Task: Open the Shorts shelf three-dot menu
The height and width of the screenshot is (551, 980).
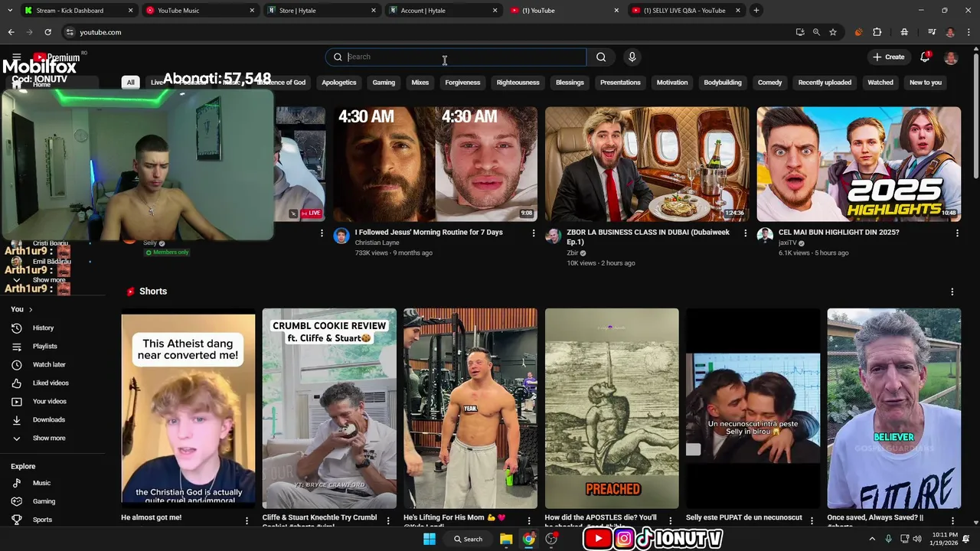Action: tap(952, 292)
